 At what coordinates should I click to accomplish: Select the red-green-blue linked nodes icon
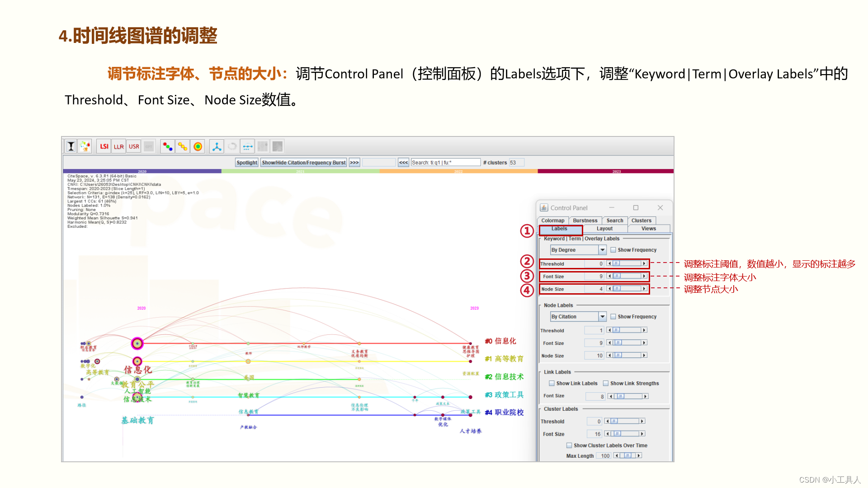coord(168,146)
